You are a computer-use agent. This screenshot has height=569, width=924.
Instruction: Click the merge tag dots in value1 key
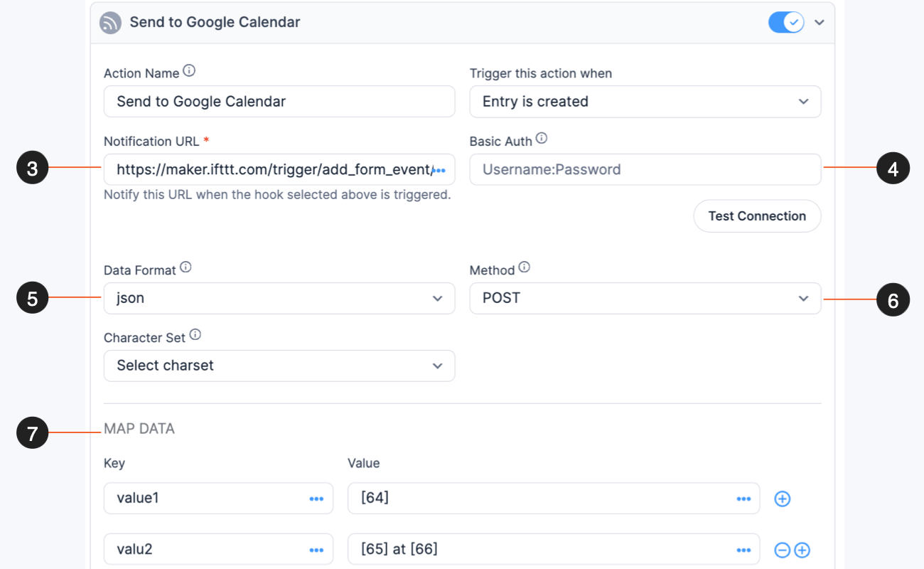coord(316,499)
